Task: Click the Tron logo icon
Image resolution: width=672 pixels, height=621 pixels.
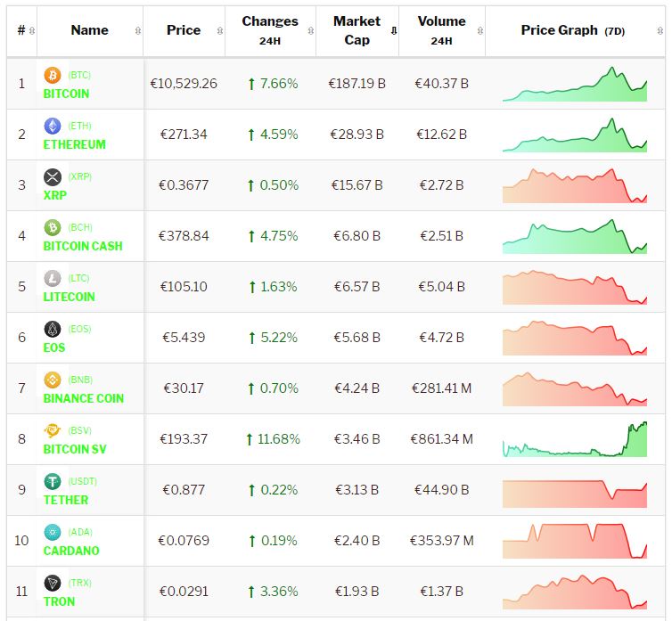Action: tap(52, 584)
